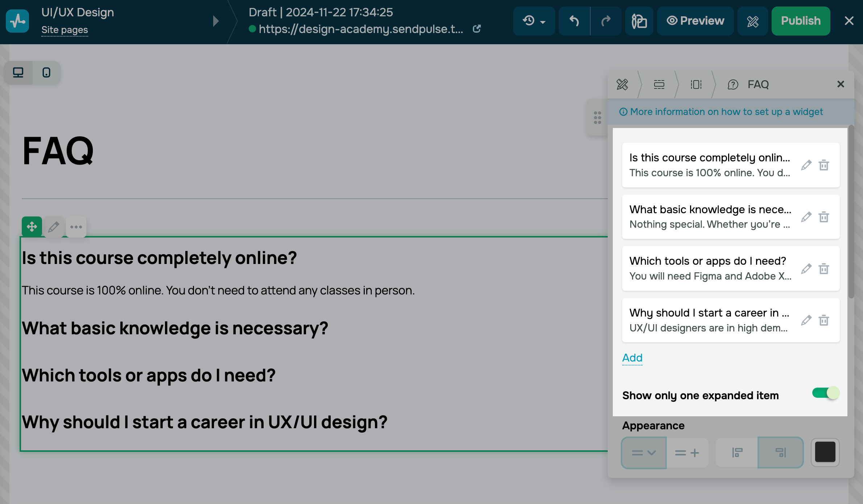
Task: Click the Publish button
Action: coord(801,21)
